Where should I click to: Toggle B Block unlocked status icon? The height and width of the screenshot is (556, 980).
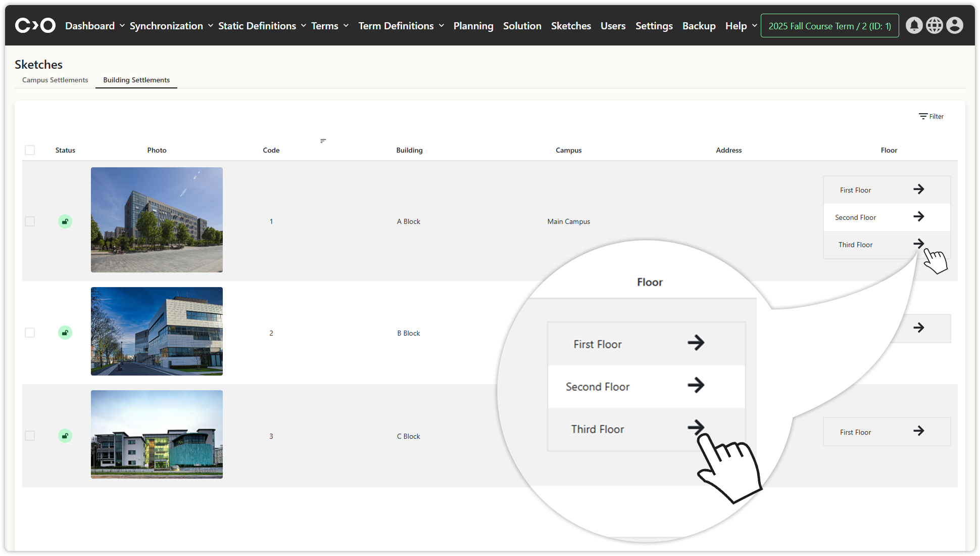tap(65, 333)
